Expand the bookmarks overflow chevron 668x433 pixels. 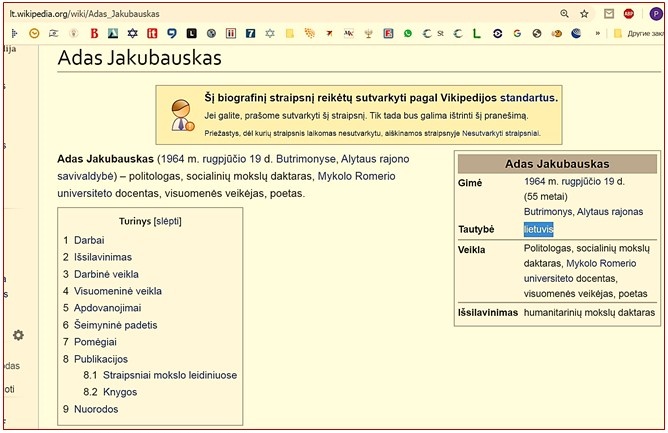[x=598, y=33]
